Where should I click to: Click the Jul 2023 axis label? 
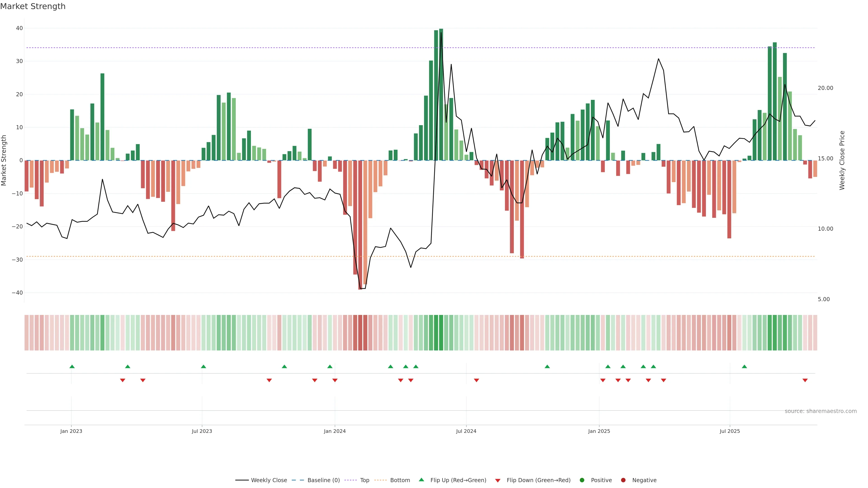click(x=202, y=431)
